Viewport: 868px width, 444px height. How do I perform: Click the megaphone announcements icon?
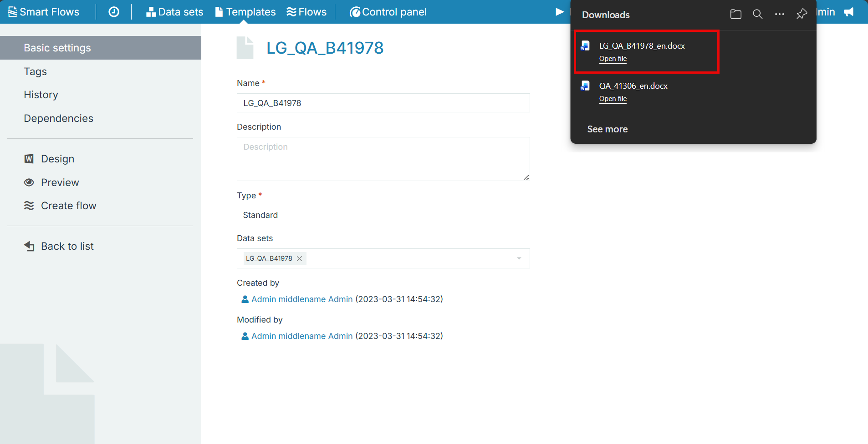[849, 12]
